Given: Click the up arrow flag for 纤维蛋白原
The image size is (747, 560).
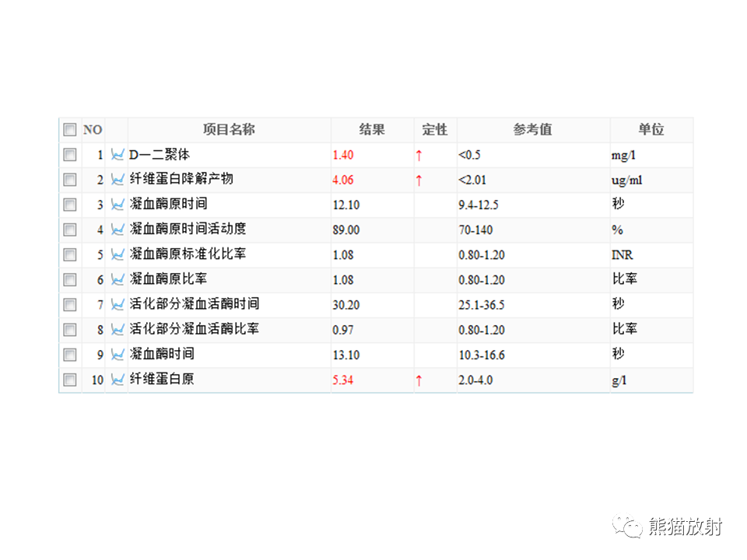Looking at the screenshot, I should 419,380.
